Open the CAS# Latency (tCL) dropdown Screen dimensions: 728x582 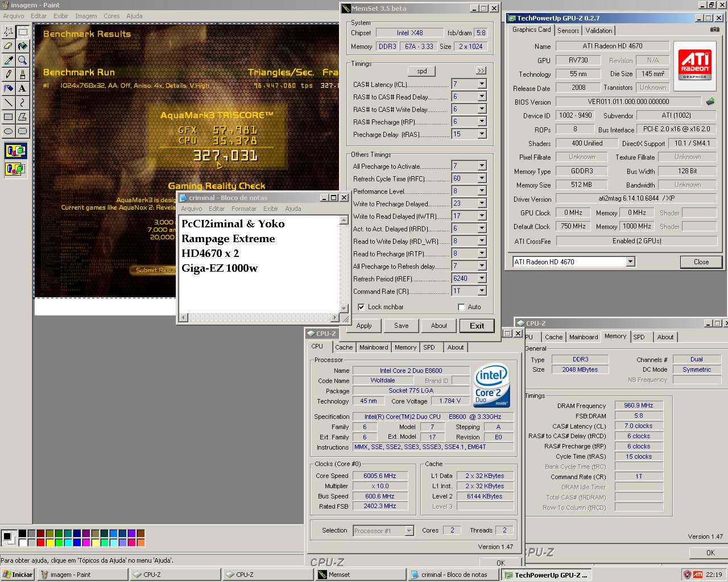tap(482, 84)
